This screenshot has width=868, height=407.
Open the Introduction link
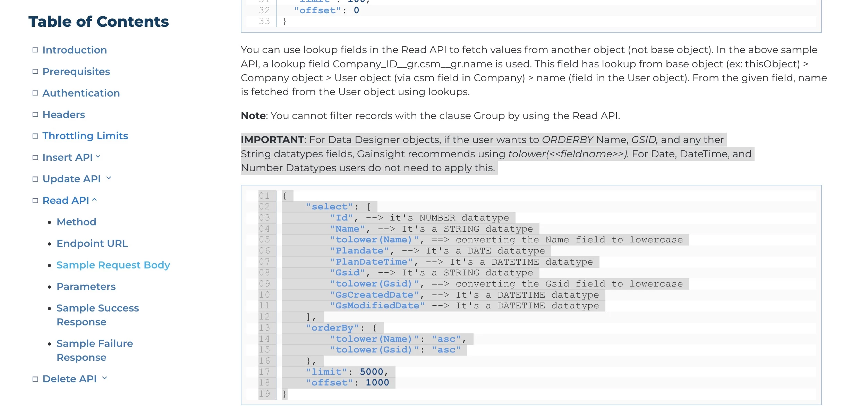(75, 50)
